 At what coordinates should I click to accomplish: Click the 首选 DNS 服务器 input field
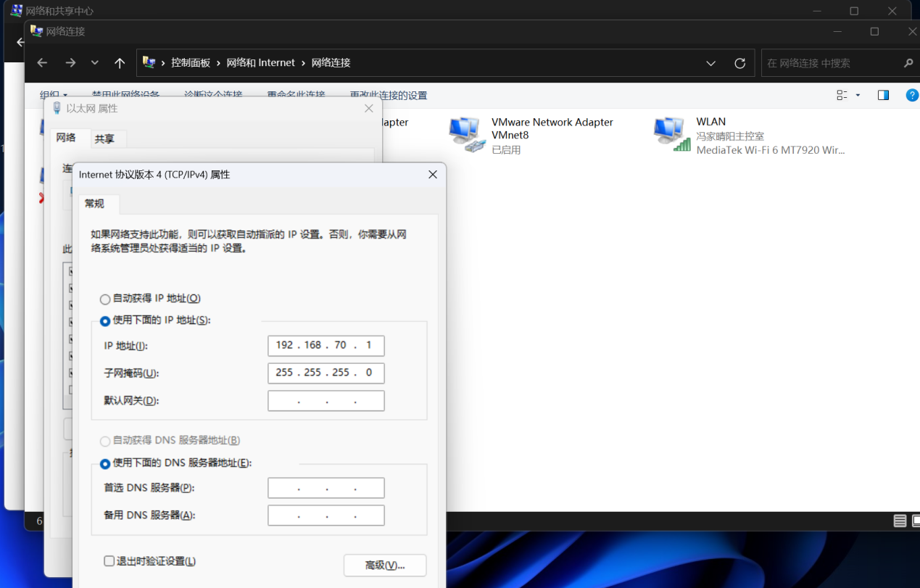(326, 488)
